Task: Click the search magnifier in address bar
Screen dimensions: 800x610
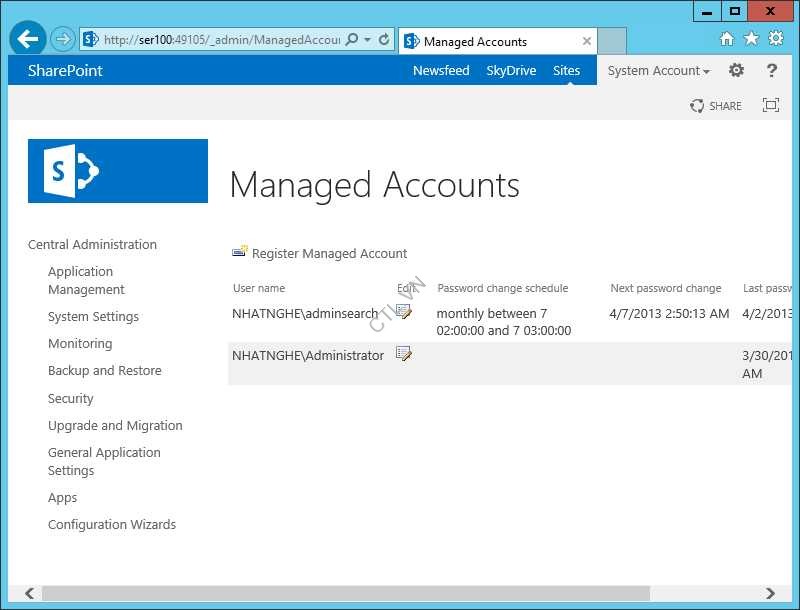Action: pyautogui.click(x=352, y=39)
